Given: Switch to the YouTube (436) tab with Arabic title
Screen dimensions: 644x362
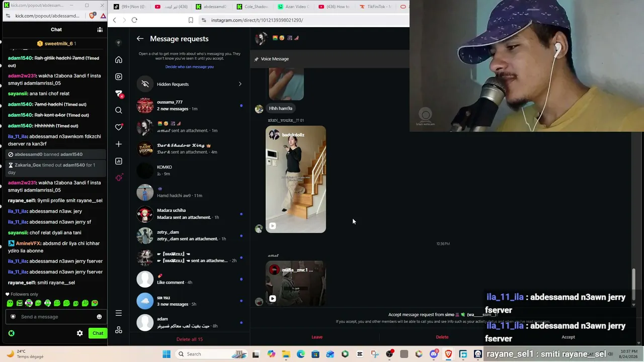Looking at the screenshot, I should click(x=172, y=7).
